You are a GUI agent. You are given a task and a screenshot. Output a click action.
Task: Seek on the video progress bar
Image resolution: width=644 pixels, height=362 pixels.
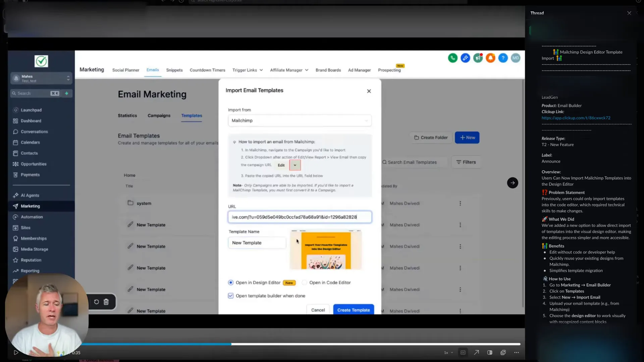click(x=301, y=344)
